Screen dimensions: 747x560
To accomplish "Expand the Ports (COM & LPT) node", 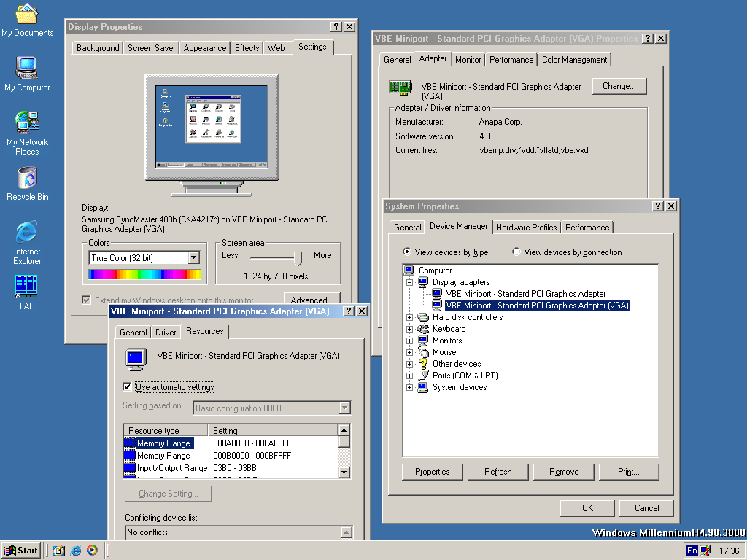I will click(409, 376).
